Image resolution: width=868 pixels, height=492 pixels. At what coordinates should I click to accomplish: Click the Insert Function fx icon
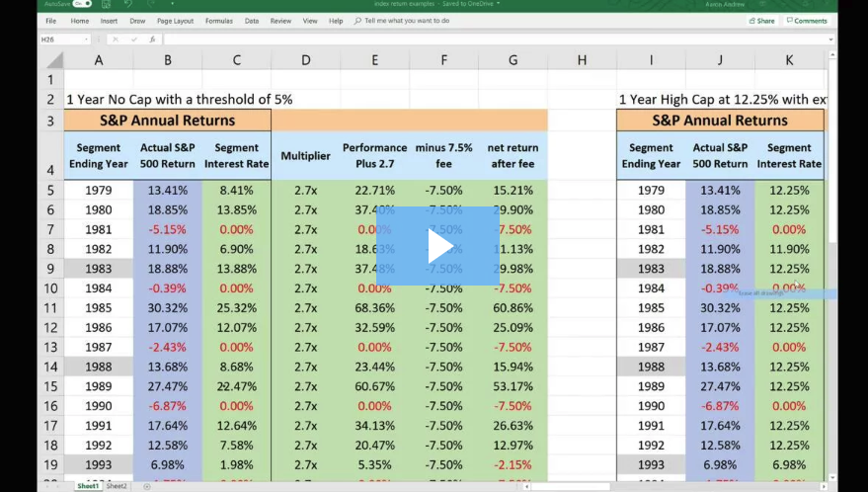click(x=152, y=40)
